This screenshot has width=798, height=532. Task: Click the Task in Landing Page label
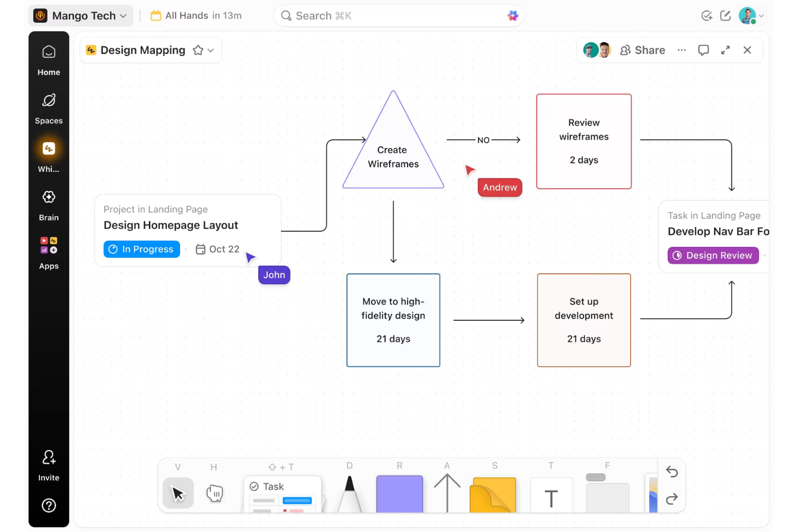714,216
